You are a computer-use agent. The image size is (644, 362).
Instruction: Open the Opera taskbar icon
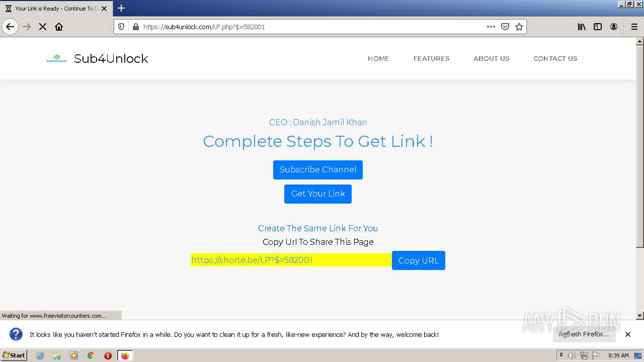point(108,355)
